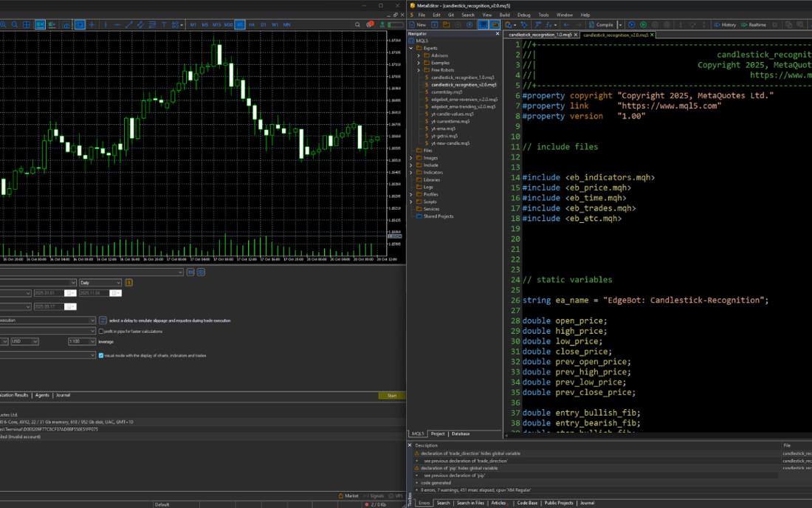Open the Compile dropdown arrow
This screenshot has width=812, height=508.
coord(620,24)
